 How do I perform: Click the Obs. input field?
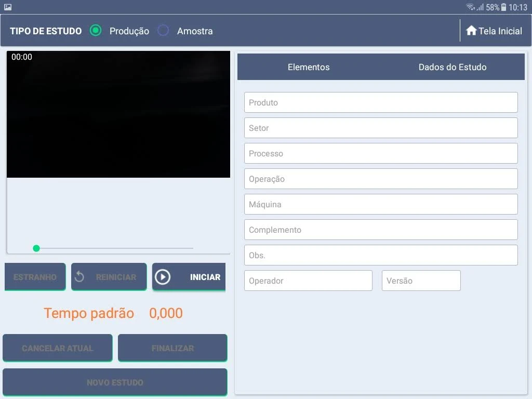tap(381, 255)
